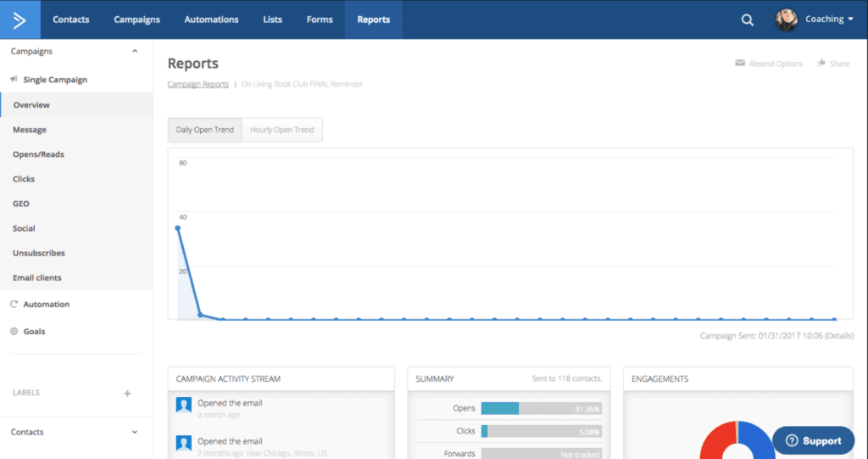
Task: Click the ActiveCampaign logo icon
Action: [19, 20]
